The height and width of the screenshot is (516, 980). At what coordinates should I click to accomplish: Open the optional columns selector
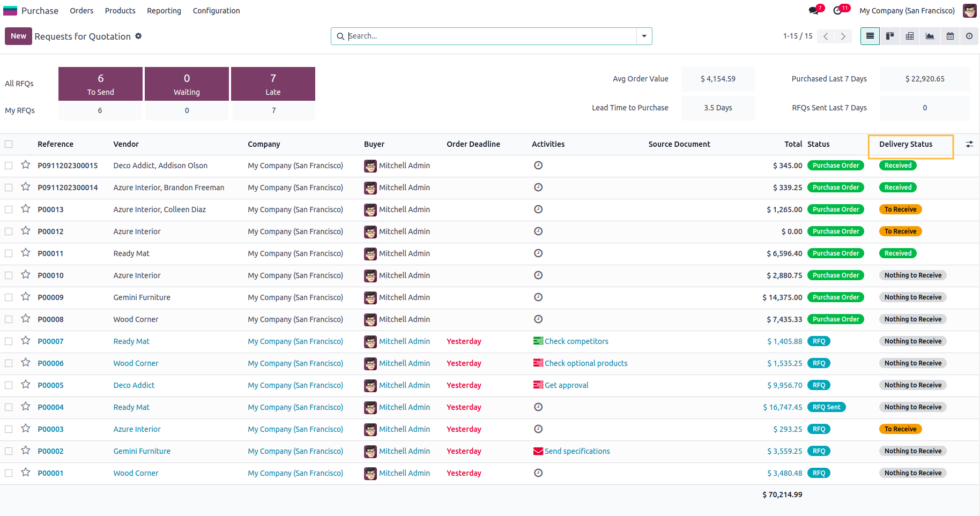pyautogui.click(x=969, y=144)
